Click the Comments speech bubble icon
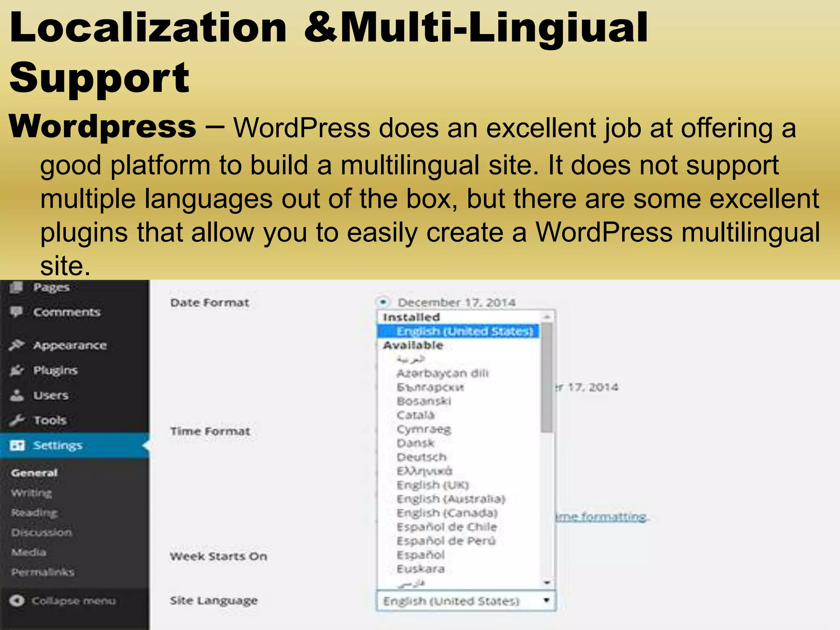 16,312
